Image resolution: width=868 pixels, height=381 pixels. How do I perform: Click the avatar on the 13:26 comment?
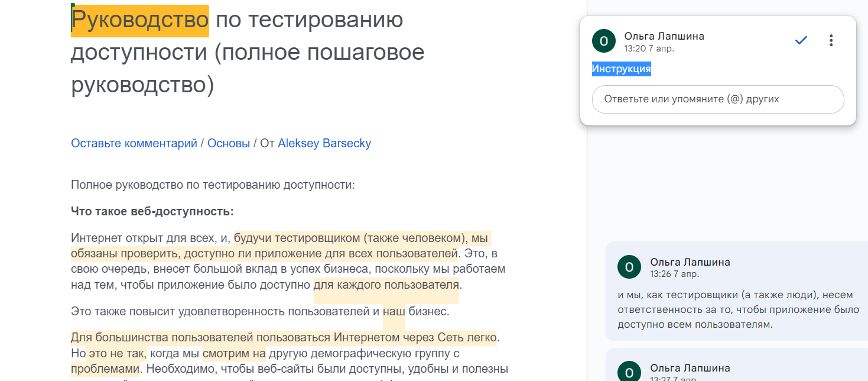pos(629,267)
